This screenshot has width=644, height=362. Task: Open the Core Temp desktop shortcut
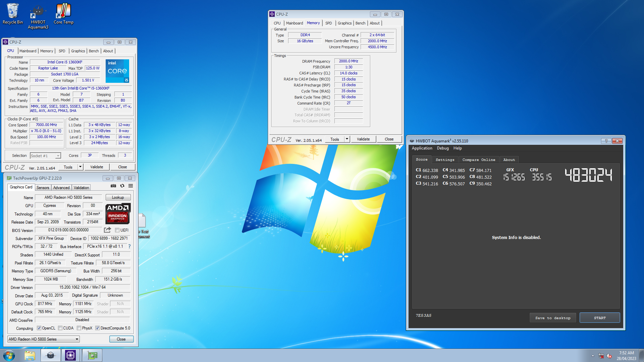[63, 14]
